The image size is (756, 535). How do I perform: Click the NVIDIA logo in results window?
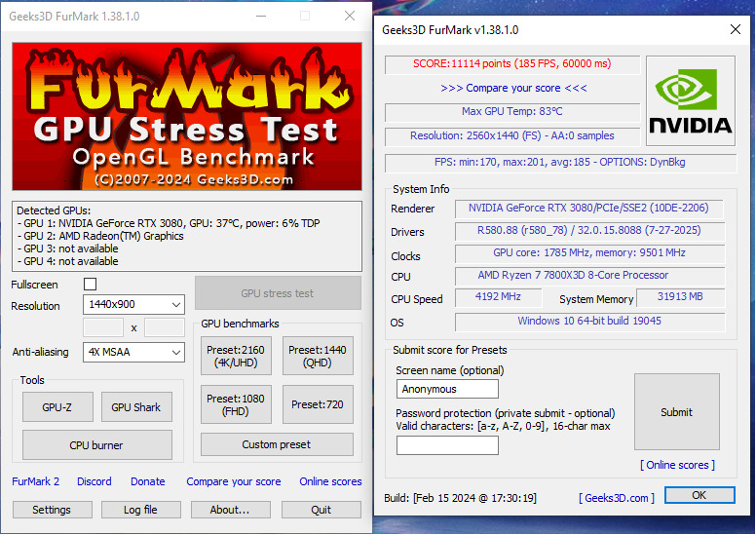691,100
